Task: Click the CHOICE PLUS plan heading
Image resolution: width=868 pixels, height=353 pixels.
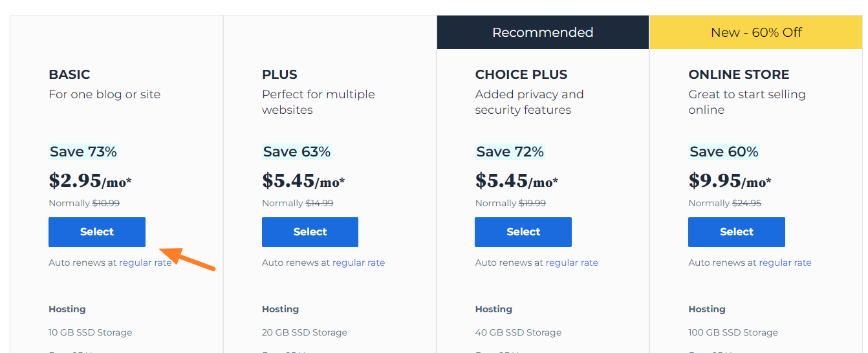Action: pos(521,74)
